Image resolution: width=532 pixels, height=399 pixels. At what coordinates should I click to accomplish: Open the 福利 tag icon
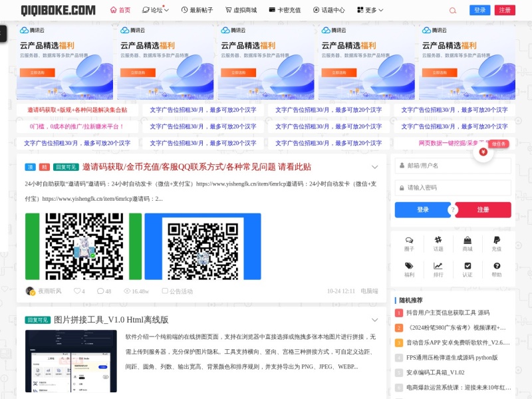point(409,270)
